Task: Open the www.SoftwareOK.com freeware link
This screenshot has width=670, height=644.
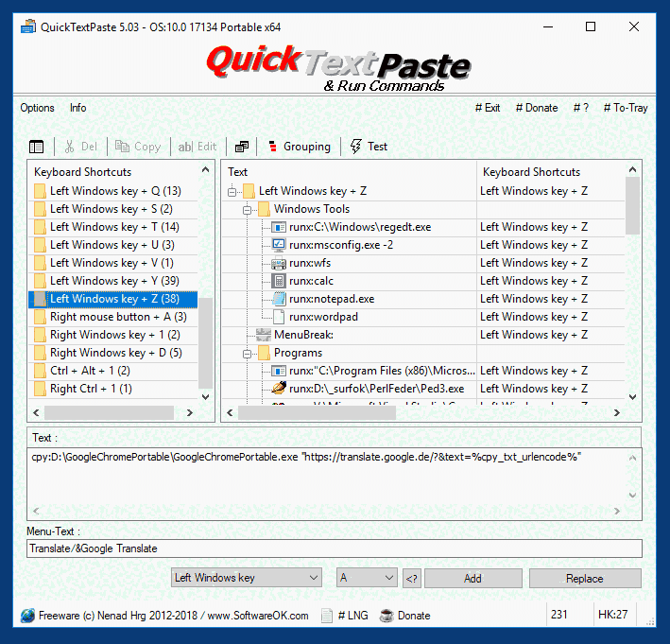Action: [x=258, y=616]
